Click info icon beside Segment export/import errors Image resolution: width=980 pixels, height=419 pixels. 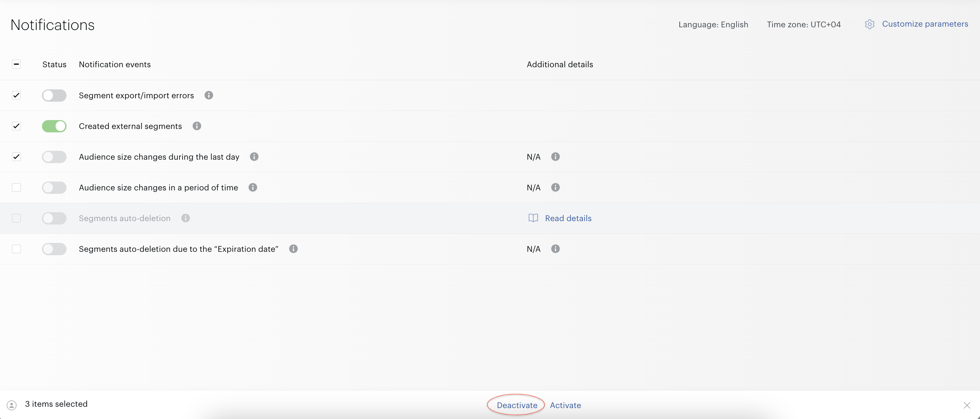pyautogui.click(x=208, y=95)
